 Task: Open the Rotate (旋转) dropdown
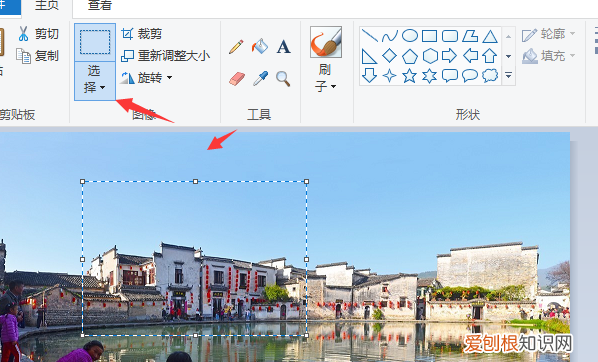coord(146,78)
